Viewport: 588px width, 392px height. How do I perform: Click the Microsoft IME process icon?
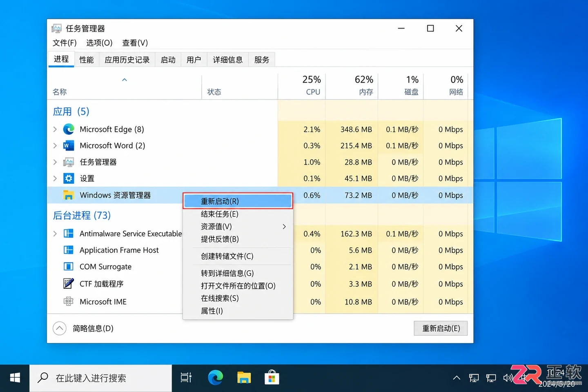click(x=69, y=301)
